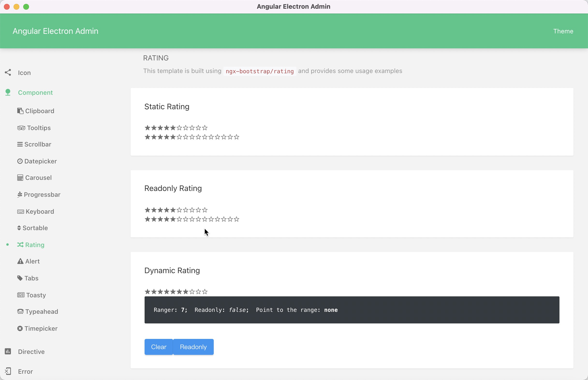Click the Timepicker circle-x icon
Screen dimensions: 588x380
(x=20, y=329)
